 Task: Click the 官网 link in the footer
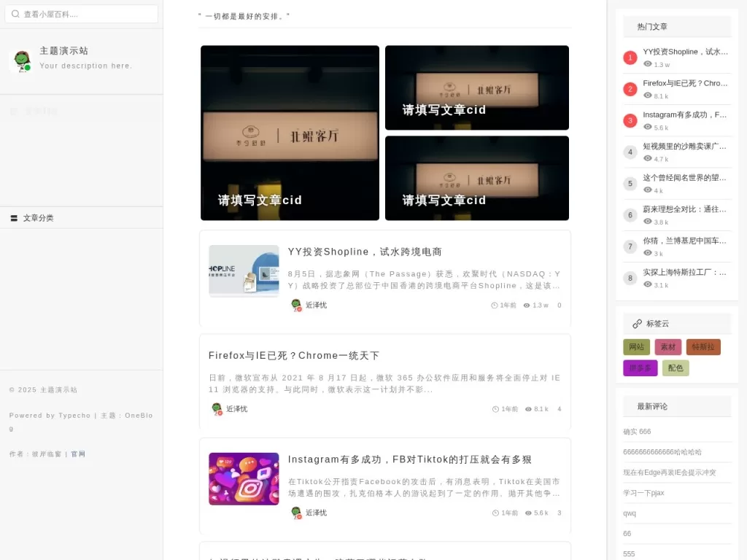click(x=77, y=454)
